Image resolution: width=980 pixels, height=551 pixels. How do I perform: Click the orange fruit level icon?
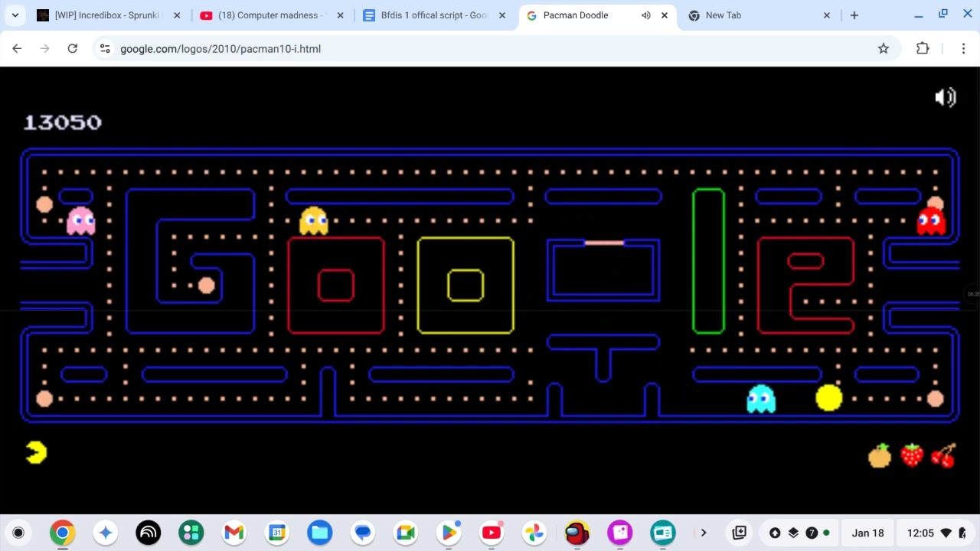880,456
